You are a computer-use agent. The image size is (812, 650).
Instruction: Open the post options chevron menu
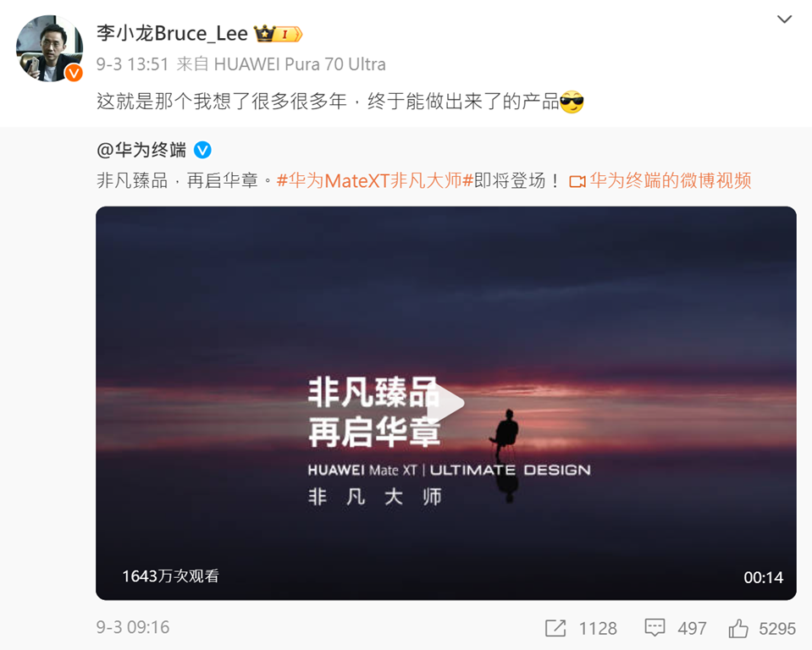point(785,19)
